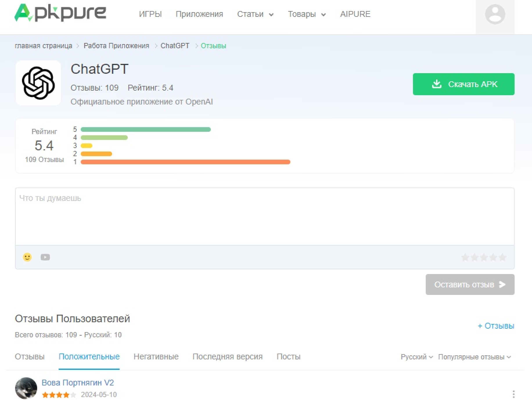Image resolution: width=532 pixels, height=418 pixels.
Task: Click the ChatGPT app title heading
Action: (x=99, y=69)
